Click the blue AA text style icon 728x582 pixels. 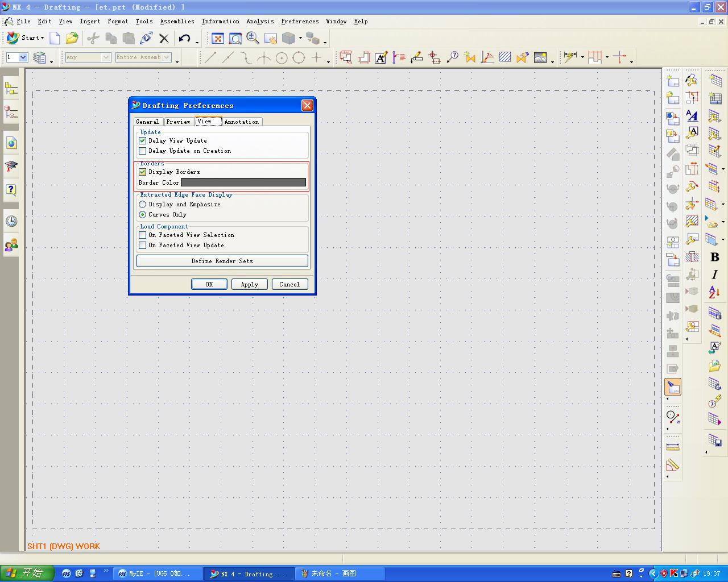point(692,116)
